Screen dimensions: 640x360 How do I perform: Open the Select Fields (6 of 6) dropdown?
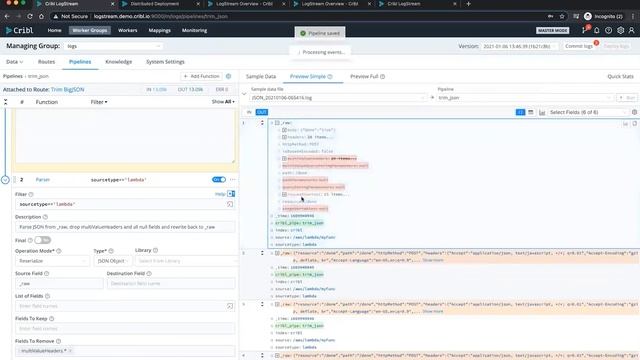point(588,112)
